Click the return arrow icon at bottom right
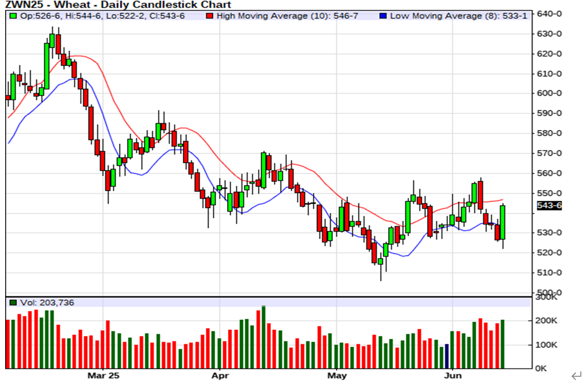 (x=576, y=375)
